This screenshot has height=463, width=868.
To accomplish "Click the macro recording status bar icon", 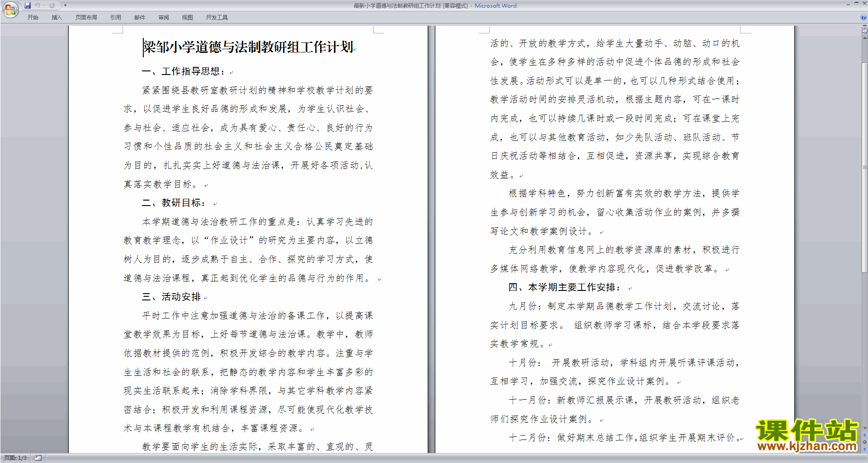I will click(38, 458).
